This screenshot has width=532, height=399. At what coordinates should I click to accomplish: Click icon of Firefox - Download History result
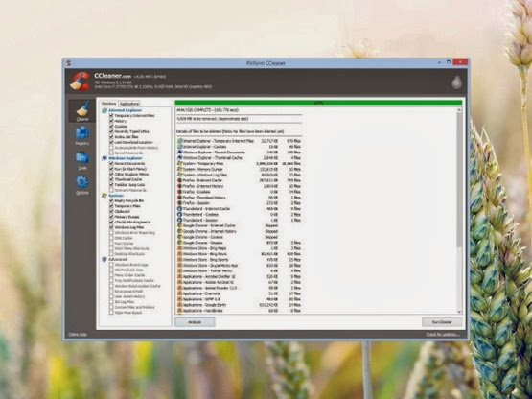click(x=180, y=198)
